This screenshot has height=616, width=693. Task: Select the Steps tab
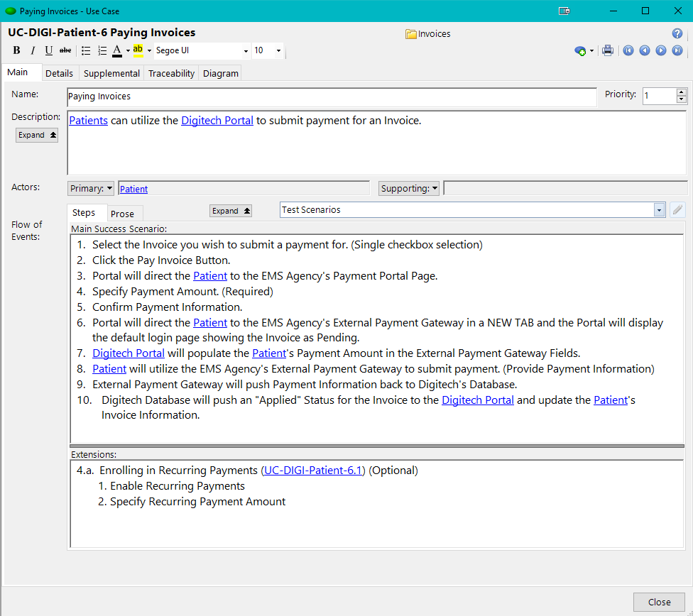click(84, 213)
